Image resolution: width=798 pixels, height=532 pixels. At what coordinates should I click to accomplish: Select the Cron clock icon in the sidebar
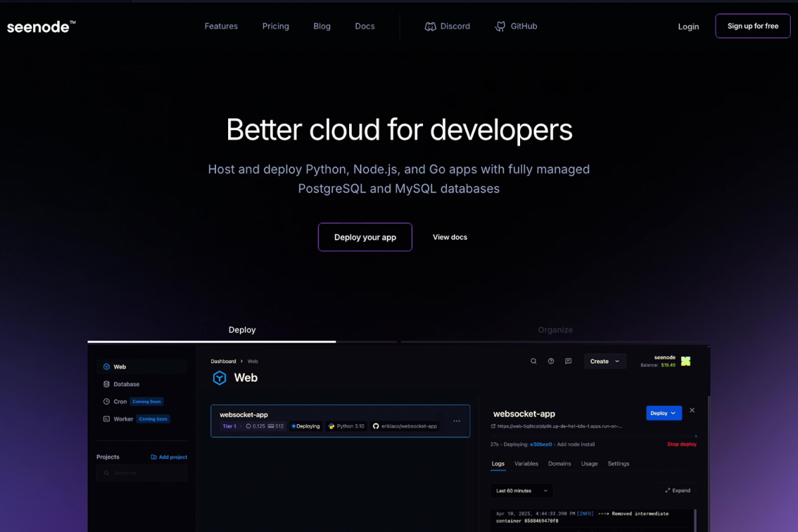coord(106,401)
